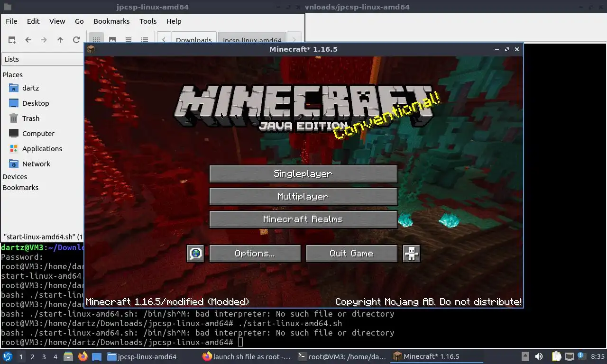This screenshot has width=607, height=364.
Task: Open the Bookmarks menu in file manager
Action: click(x=111, y=21)
